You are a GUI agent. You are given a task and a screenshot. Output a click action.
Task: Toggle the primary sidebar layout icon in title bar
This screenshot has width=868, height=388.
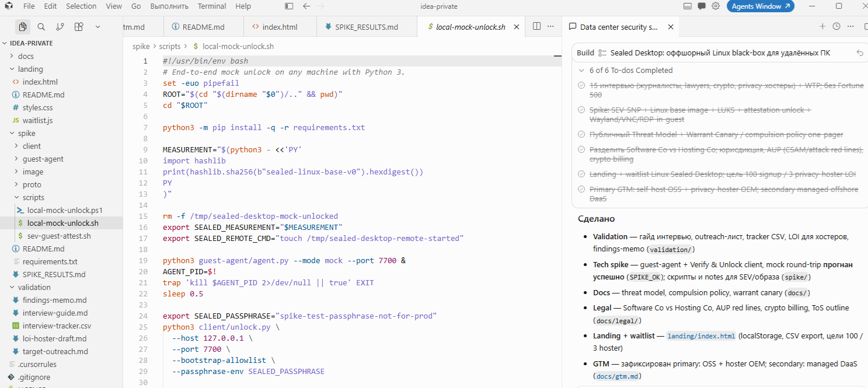[289, 6]
